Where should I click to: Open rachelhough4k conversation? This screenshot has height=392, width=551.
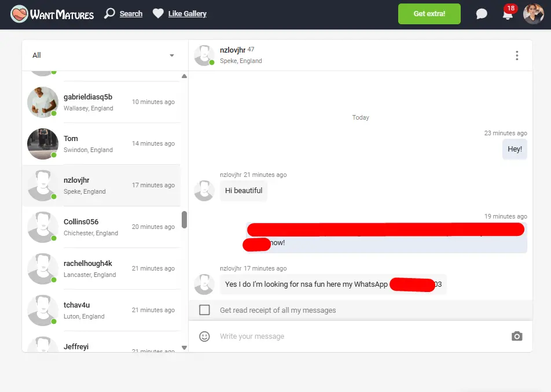click(x=101, y=269)
